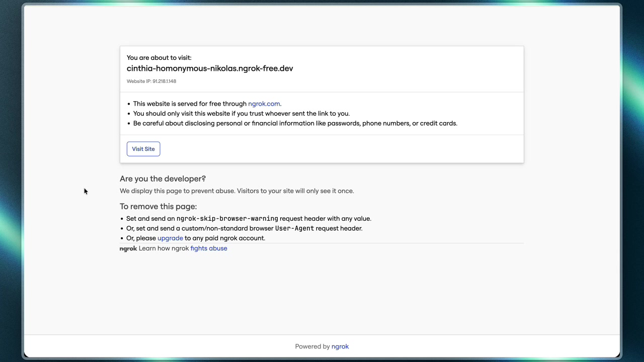Click the Website IP 91.218.1.148 text

tap(151, 81)
